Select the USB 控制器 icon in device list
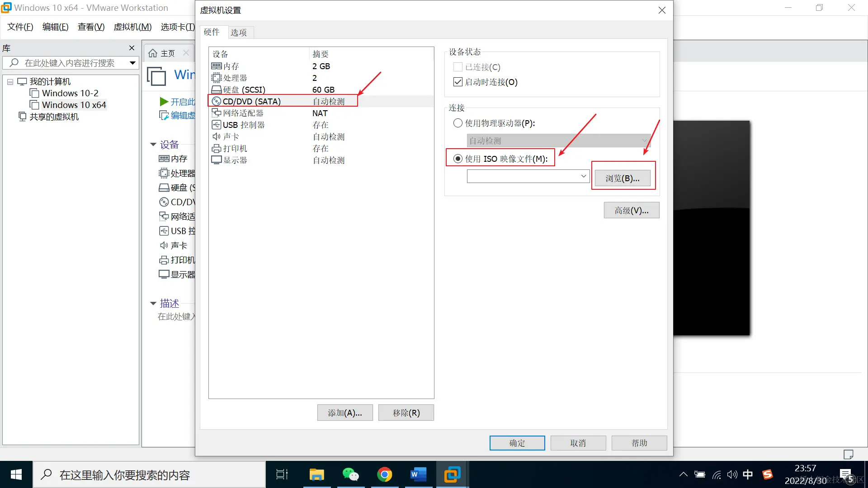This screenshot has width=868, height=488. pos(217,125)
